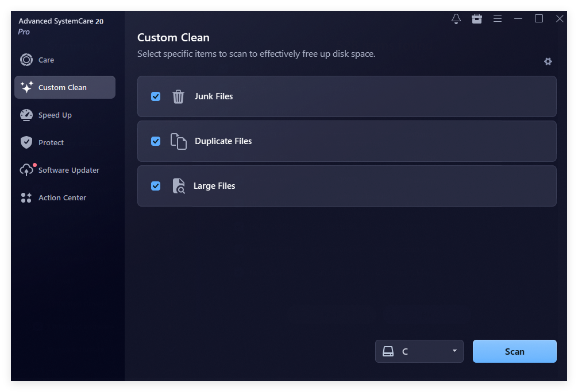
Task: Click the Speed Up gauge icon
Action: [x=26, y=115]
